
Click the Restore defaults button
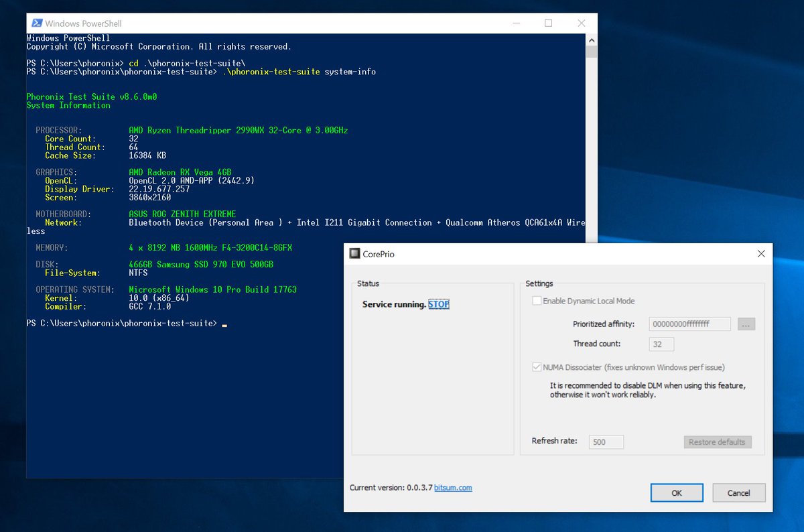717,442
